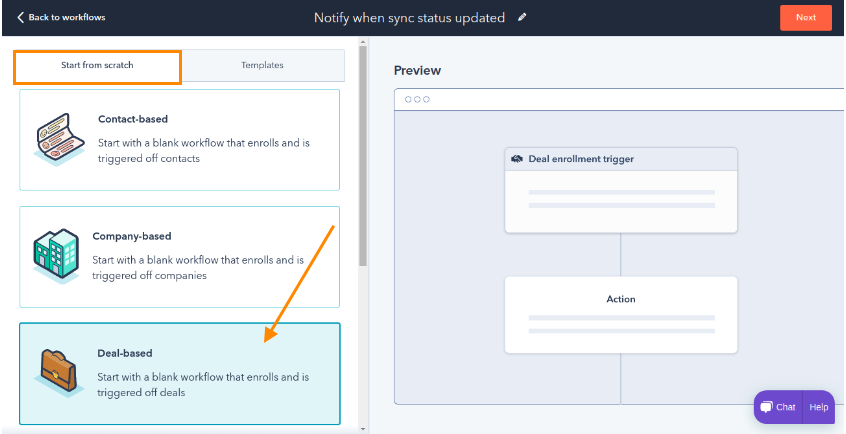Click the scrollbar up arrow
This screenshot has width=846, height=434.
click(363, 42)
